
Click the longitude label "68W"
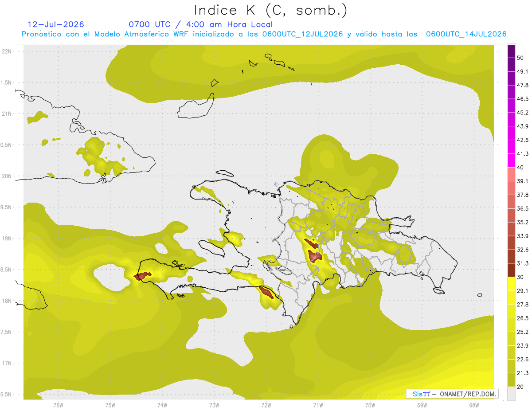[474, 405]
